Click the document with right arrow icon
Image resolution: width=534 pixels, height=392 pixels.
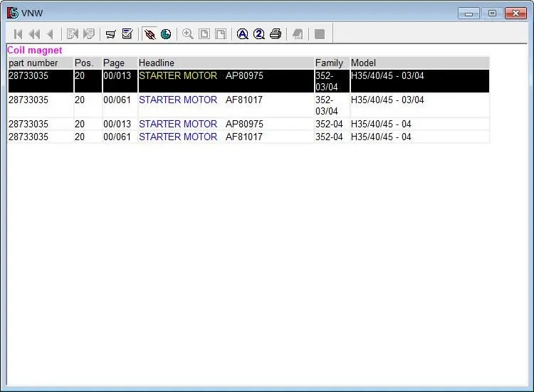pos(89,33)
